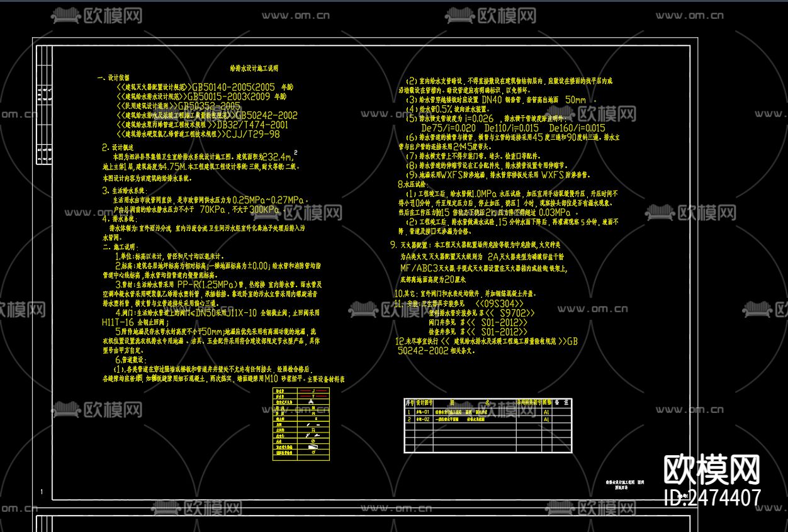This screenshot has width=788, height=532.
Task: Click the 'Y' pipe legend symbol
Action: tap(313, 397)
